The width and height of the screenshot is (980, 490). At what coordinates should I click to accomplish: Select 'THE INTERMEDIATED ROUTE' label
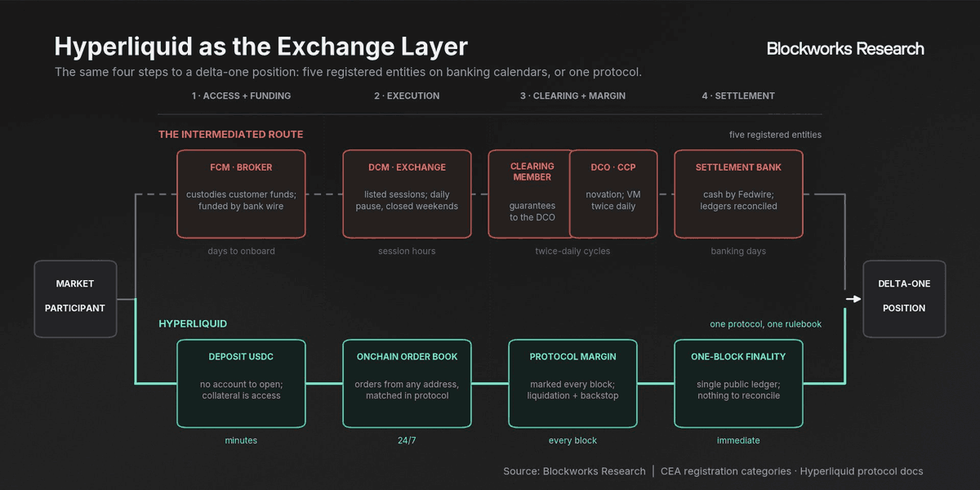[x=230, y=134]
